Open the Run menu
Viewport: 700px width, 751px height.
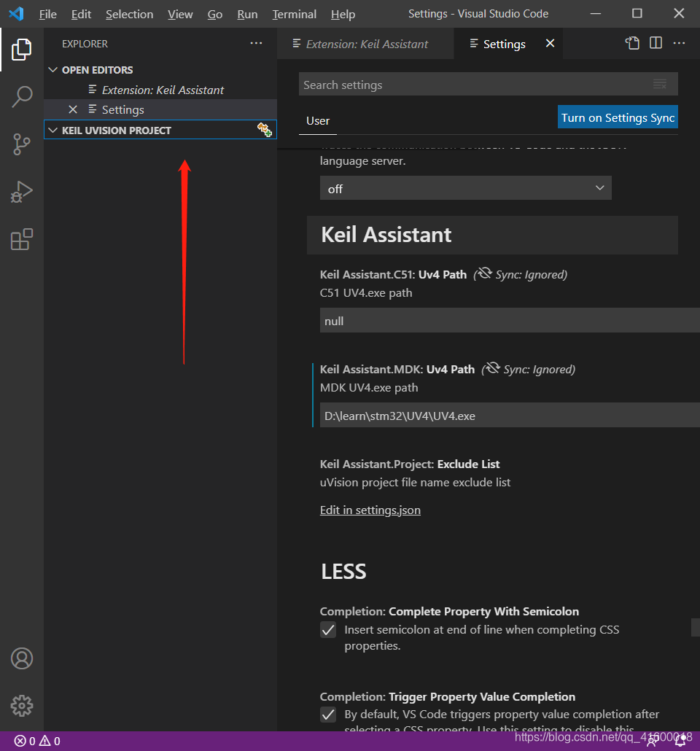coord(247,15)
